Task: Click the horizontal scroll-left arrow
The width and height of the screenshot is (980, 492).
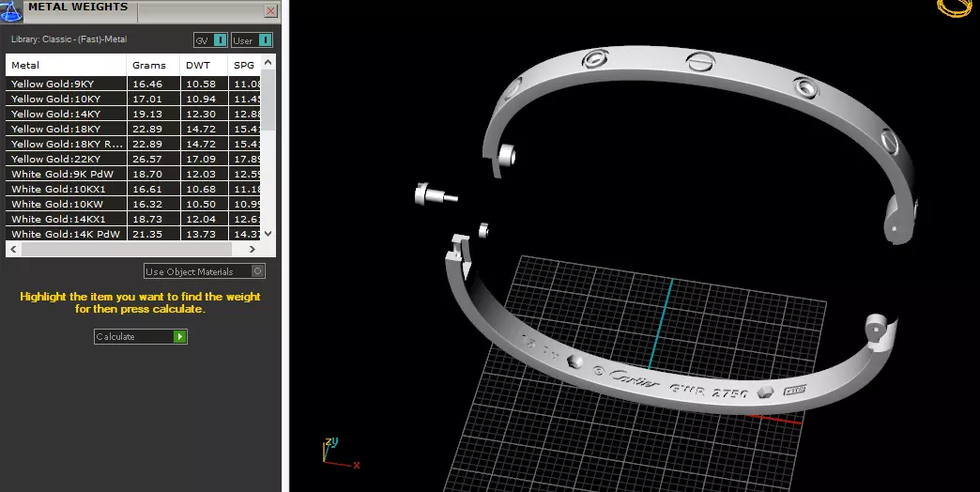Action: [13, 249]
